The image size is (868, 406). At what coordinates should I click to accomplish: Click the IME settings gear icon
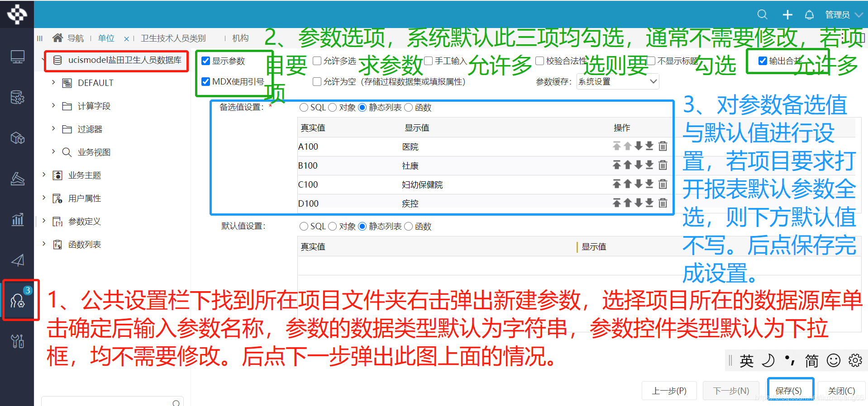[x=855, y=360]
